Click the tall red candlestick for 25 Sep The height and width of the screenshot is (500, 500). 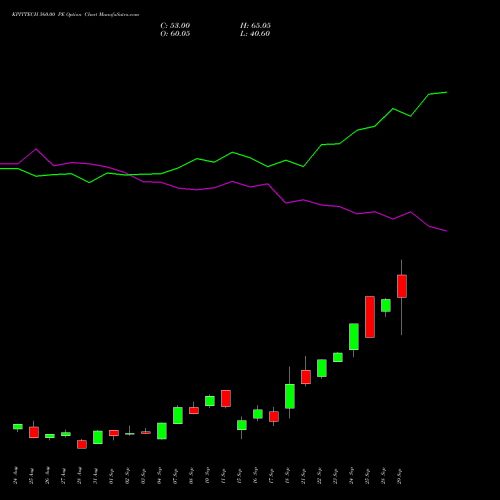tap(370, 317)
